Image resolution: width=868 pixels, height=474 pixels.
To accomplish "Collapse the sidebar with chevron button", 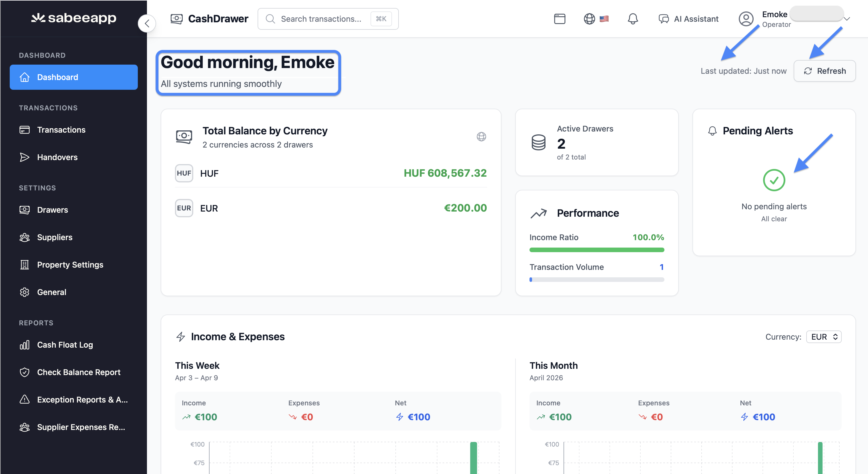I will 147,23.
